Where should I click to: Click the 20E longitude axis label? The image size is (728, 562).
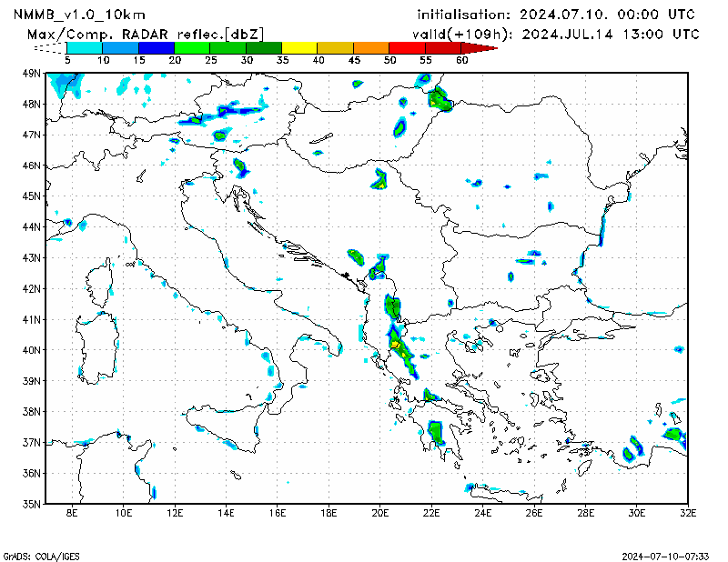tap(381, 514)
